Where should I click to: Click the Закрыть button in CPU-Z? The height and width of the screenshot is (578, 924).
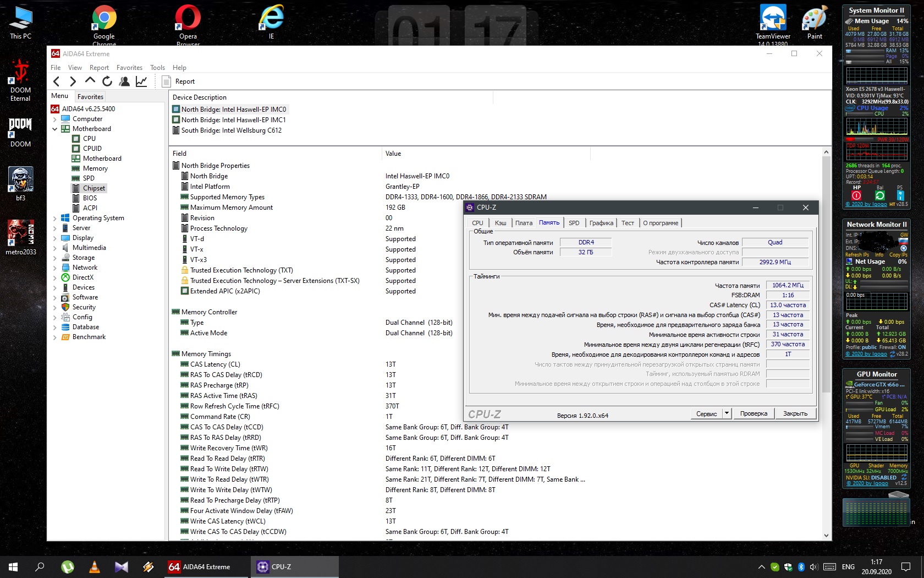[x=795, y=413]
